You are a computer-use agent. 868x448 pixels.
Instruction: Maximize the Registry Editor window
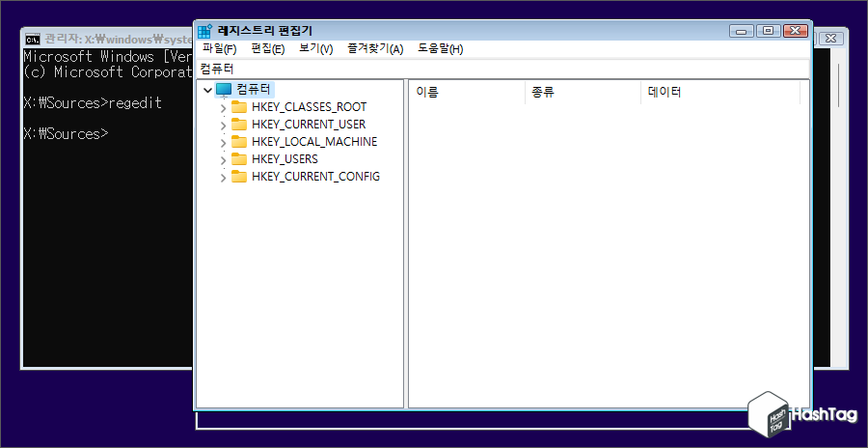pos(768,31)
